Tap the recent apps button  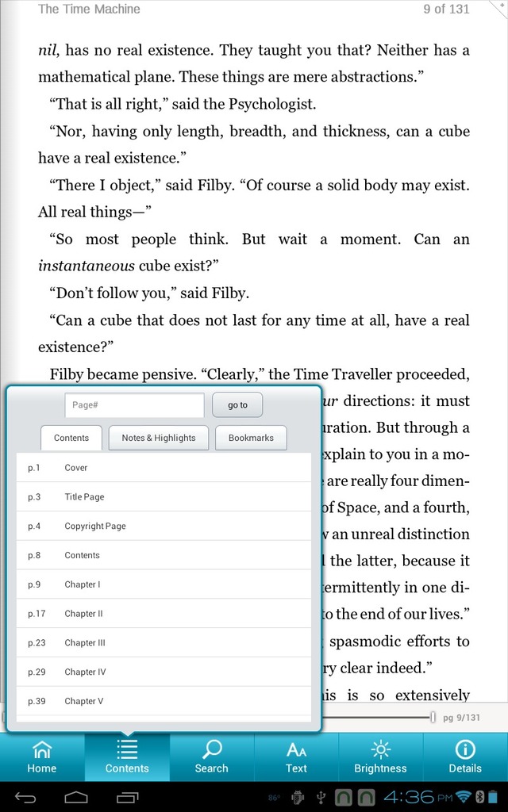127,798
